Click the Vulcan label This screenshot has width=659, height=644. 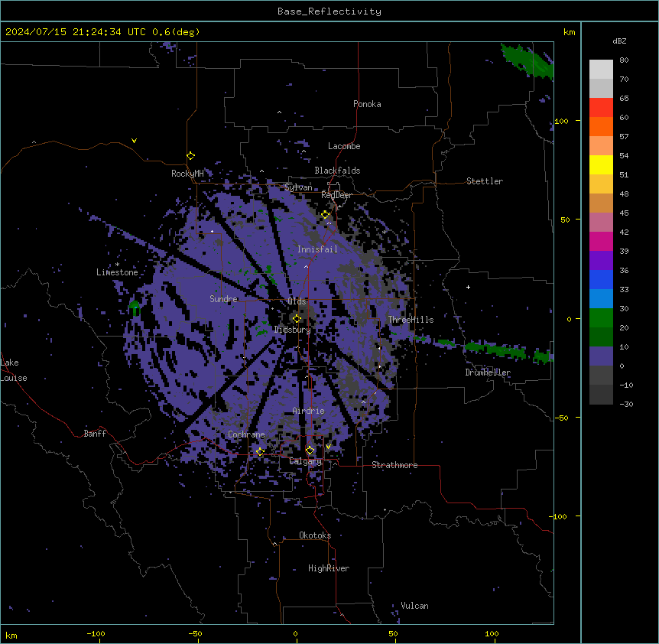coord(415,606)
